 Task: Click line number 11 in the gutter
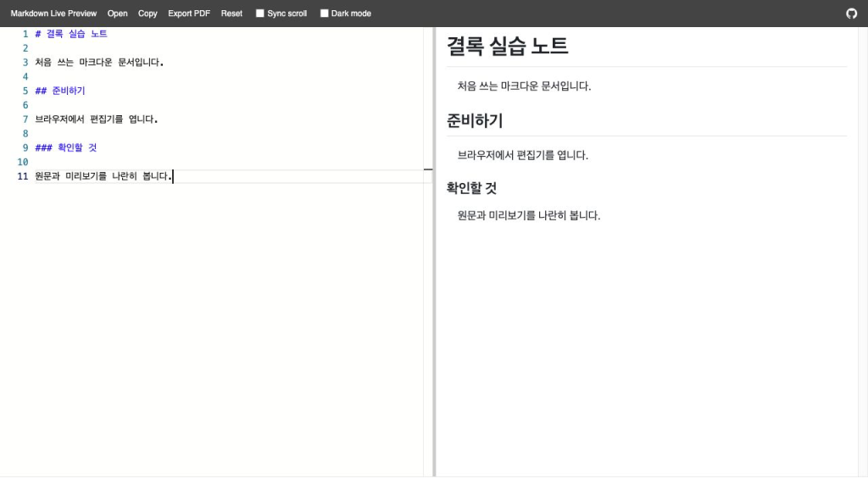22,176
